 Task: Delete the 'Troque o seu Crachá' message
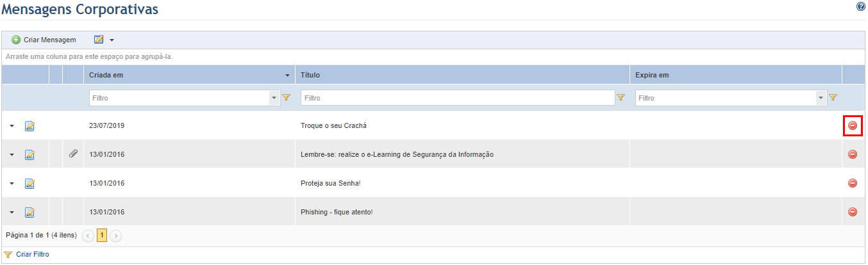(x=853, y=125)
